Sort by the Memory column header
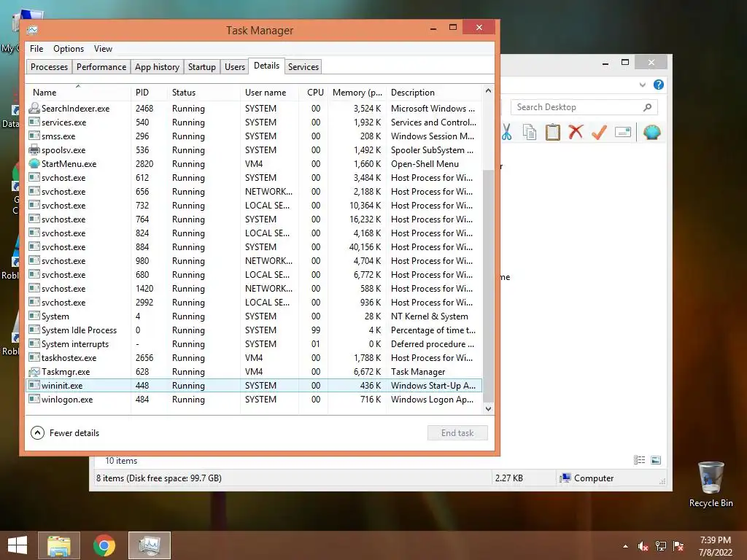 tap(356, 93)
